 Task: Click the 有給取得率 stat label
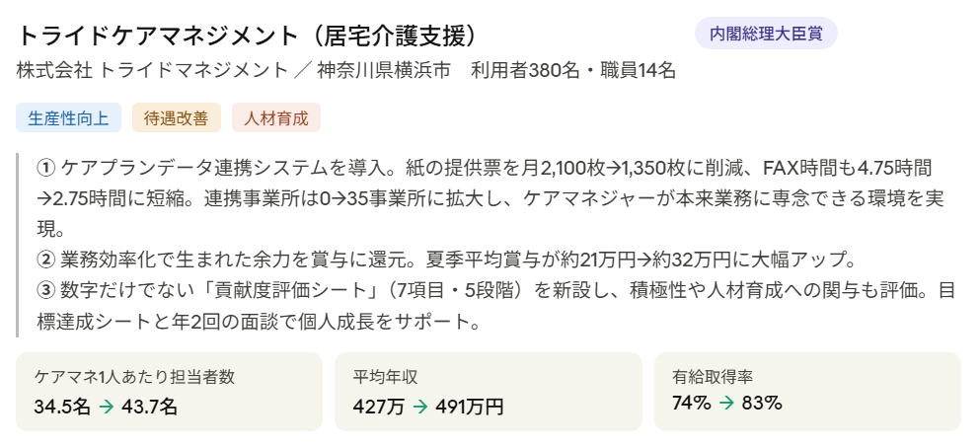[x=713, y=377]
